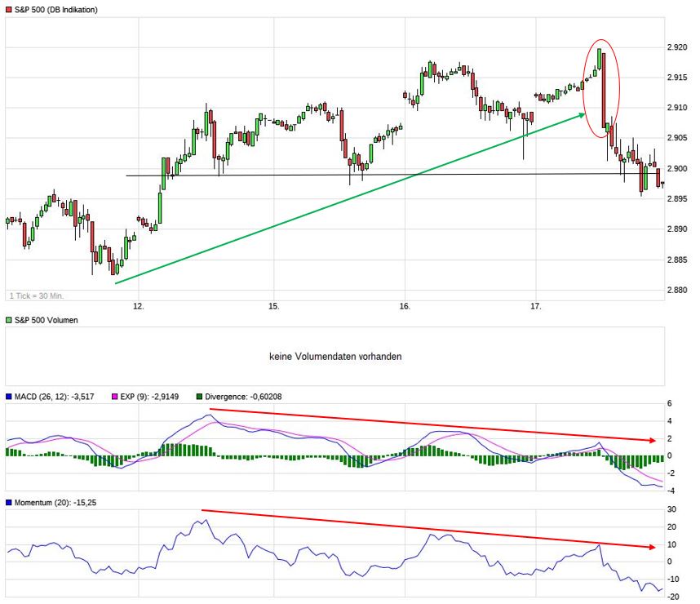Click the 'EXP (9): -2,9149' label
The width and height of the screenshot is (700, 604).
[149, 396]
